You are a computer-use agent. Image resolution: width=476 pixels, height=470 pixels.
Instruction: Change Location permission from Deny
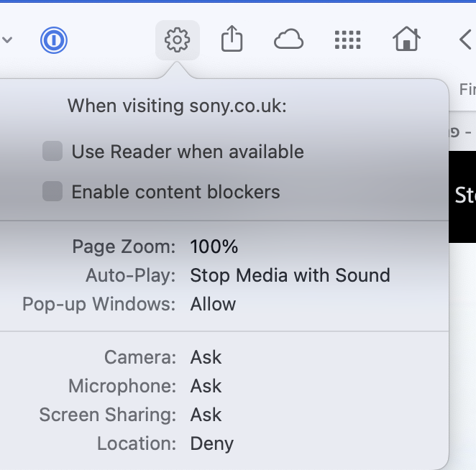click(211, 443)
